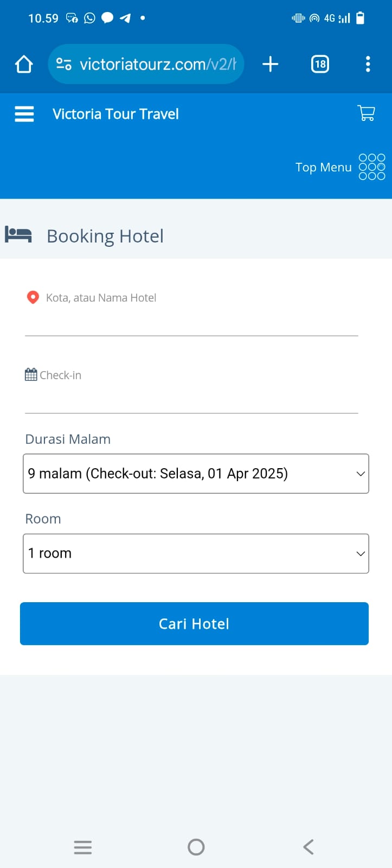The width and height of the screenshot is (392, 868).
Task: Tap the browser home icon
Action: pos(24,65)
